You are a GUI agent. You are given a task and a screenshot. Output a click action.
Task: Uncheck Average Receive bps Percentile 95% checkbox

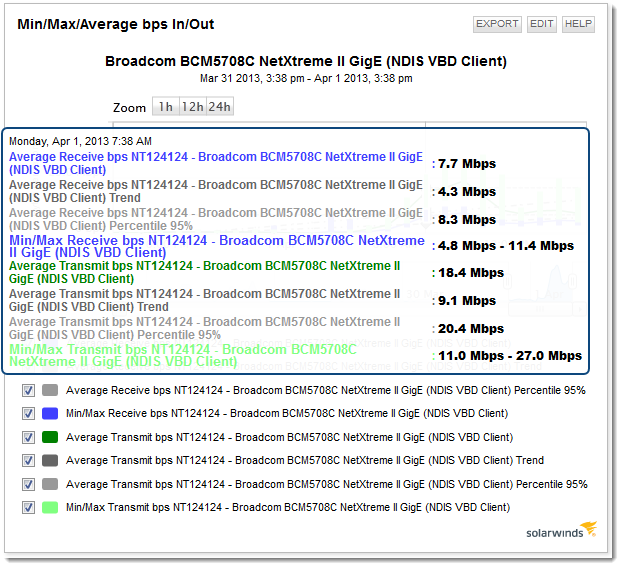point(28,390)
